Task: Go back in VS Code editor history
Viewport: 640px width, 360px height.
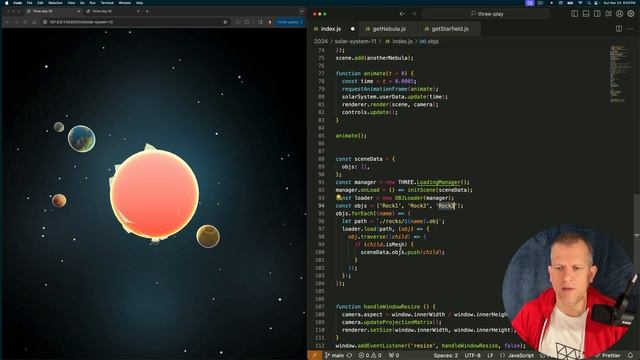Action: tap(402, 14)
